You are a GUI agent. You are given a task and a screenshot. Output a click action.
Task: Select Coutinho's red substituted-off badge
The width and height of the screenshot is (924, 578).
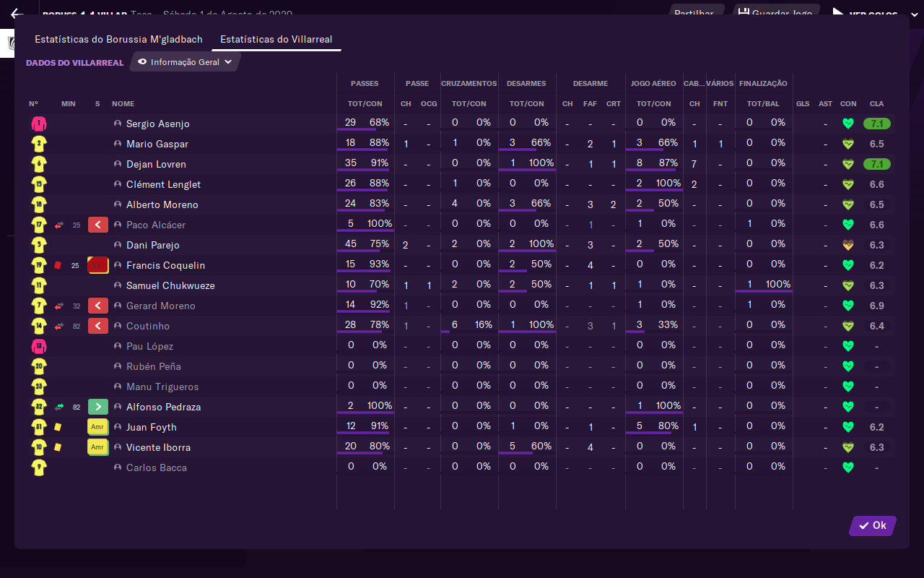98,326
